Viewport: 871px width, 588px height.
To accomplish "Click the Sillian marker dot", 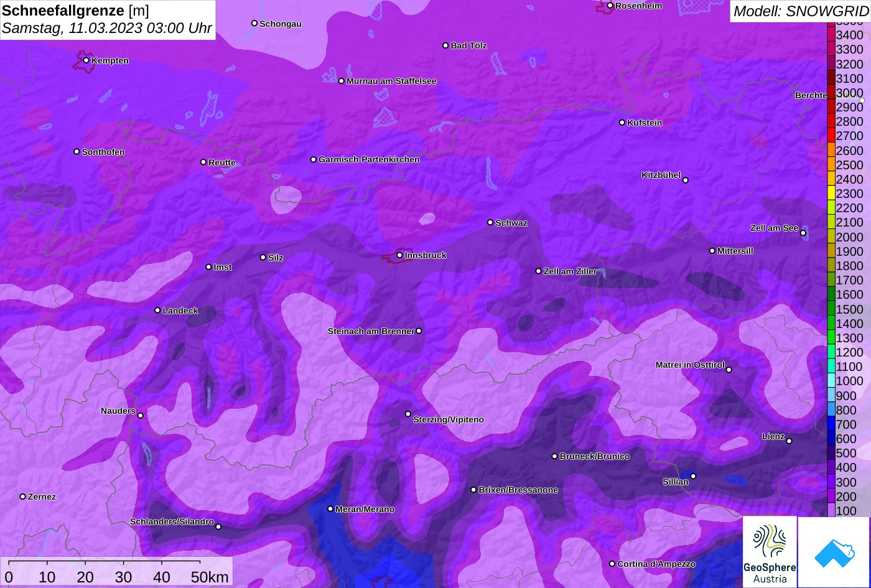I will 693,477.
